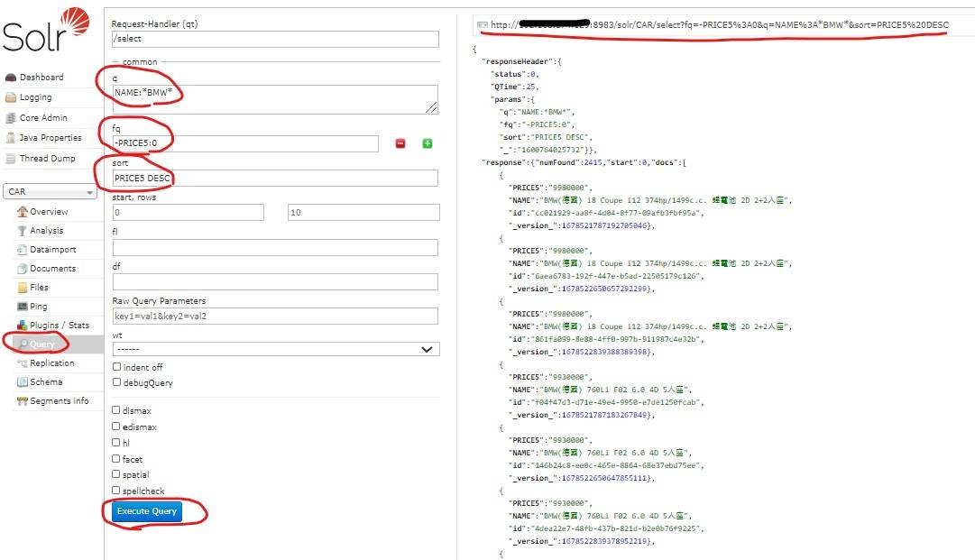Click the fq filter query field

(x=245, y=143)
